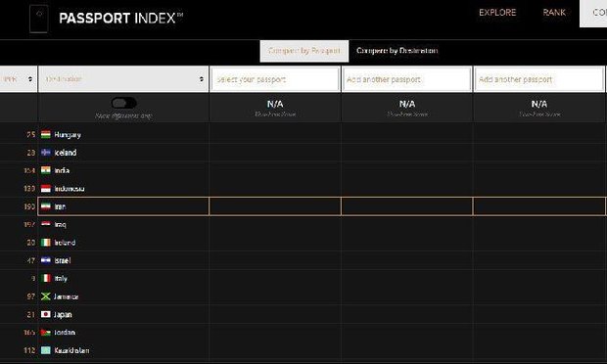Switch to Compare by Destination tab
607x364 pixels.
click(x=397, y=51)
